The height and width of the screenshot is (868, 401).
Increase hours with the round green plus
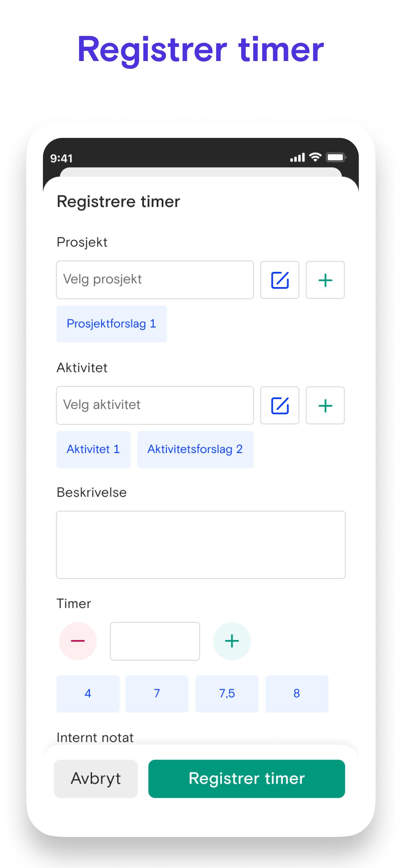(x=232, y=641)
